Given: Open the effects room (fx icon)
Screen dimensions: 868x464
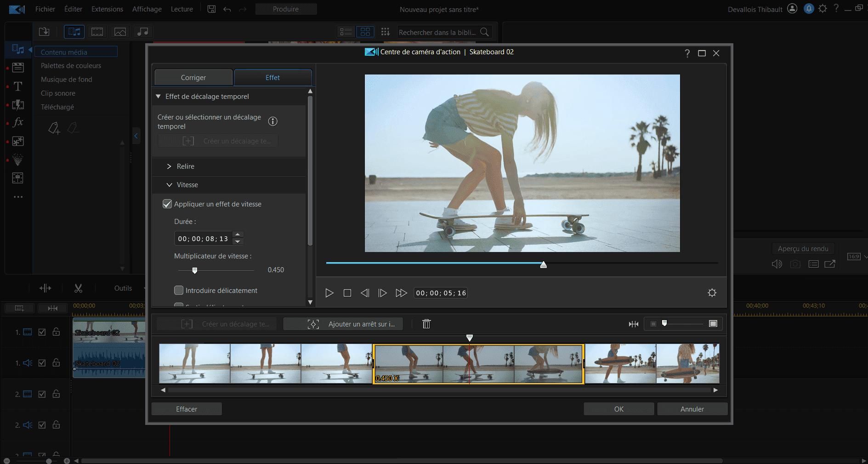Looking at the screenshot, I should [x=18, y=123].
